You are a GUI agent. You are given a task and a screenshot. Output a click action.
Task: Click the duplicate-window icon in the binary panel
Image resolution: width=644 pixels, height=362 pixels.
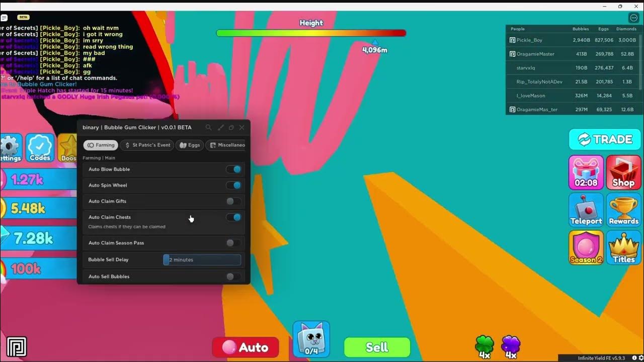point(231,128)
